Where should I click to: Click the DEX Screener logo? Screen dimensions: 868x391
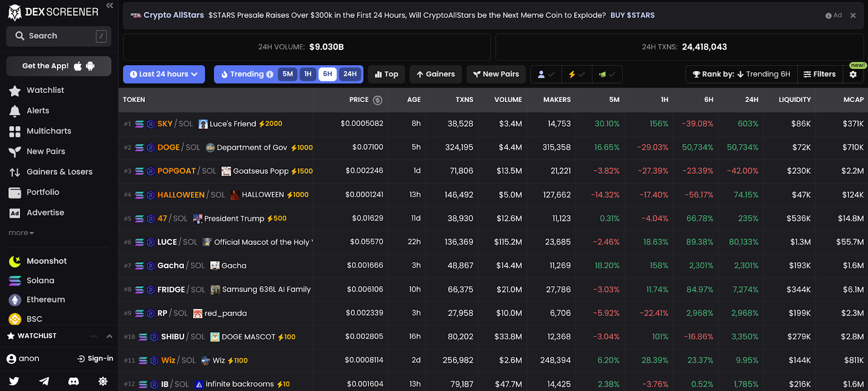(x=53, y=12)
